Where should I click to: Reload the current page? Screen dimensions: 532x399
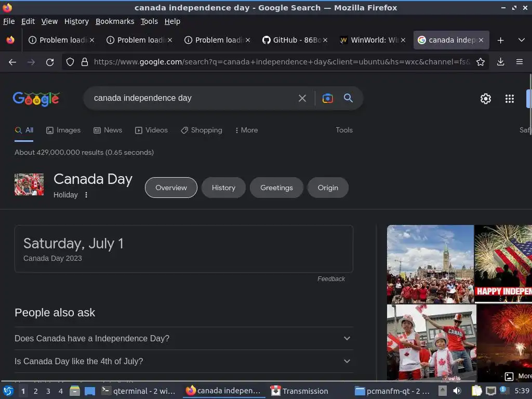tap(50, 62)
